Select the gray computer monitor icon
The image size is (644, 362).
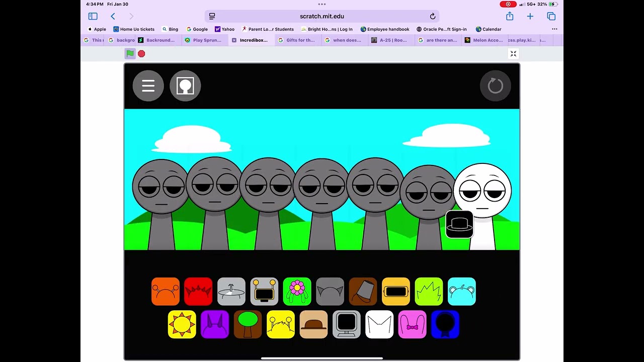347,324
